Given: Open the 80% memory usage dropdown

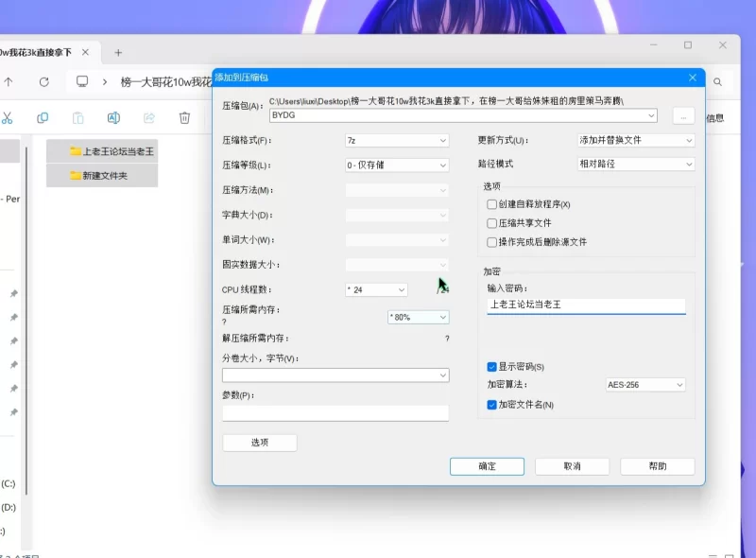Looking at the screenshot, I should tap(419, 317).
